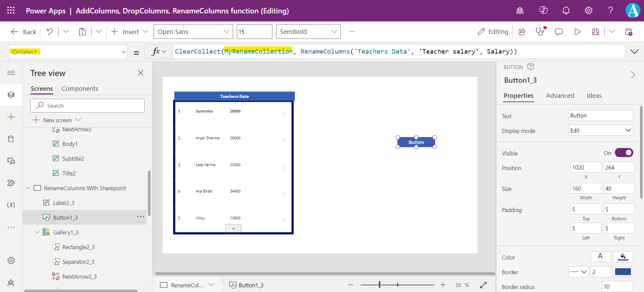Preview the app with the Play icon
Image resolution: width=644 pixels, height=292 pixels.
point(577,32)
